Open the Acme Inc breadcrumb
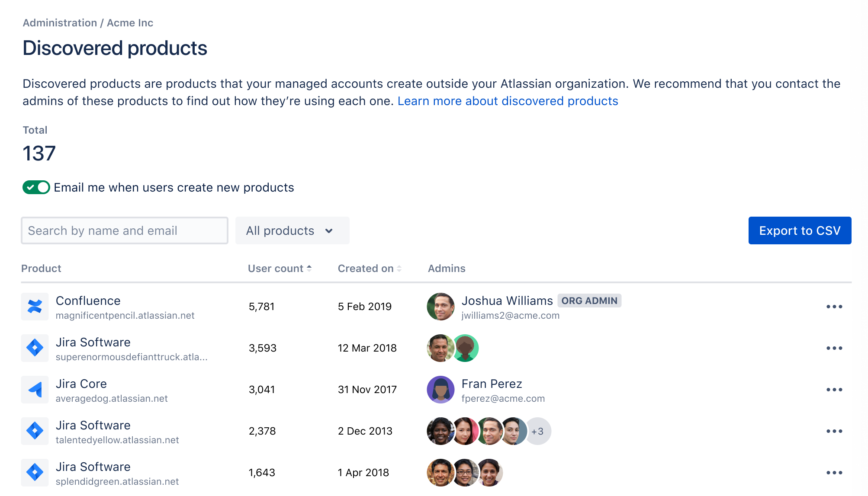Screen dimensions: 868x496 pyautogui.click(x=130, y=23)
